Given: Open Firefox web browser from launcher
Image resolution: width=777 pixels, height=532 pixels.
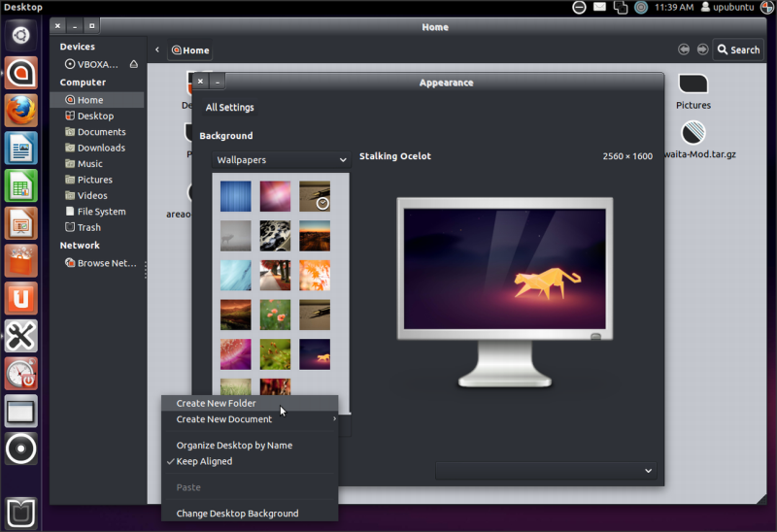Looking at the screenshot, I should click(20, 111).
